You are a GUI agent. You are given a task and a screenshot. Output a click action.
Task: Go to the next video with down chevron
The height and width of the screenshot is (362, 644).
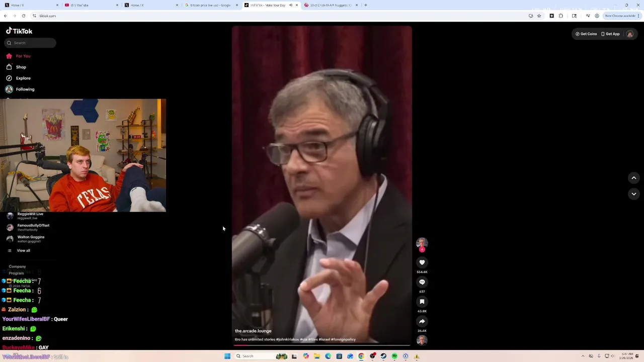[634, 194]
